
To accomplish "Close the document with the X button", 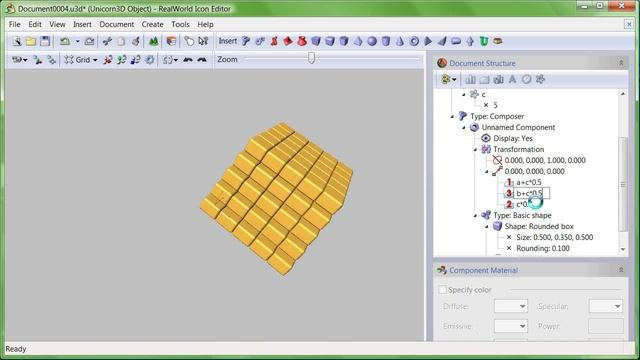I will [x=629, y=24].
